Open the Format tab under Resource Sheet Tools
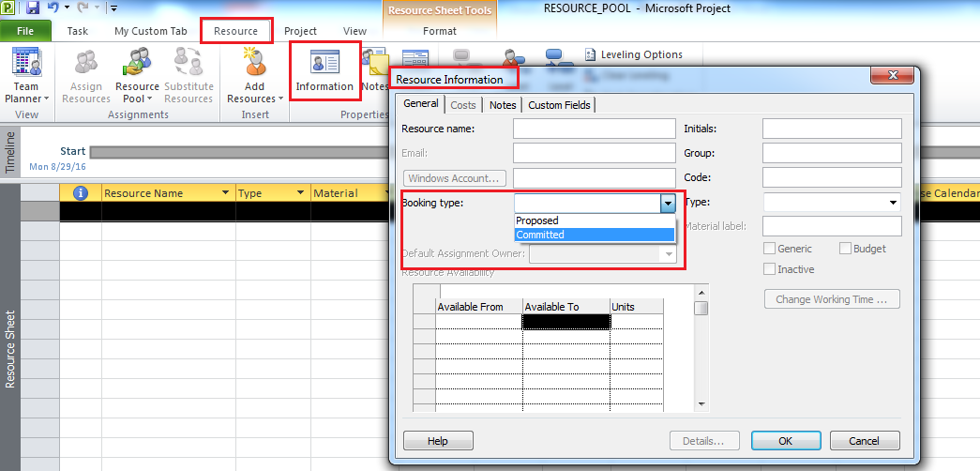 tap(440, 31)
